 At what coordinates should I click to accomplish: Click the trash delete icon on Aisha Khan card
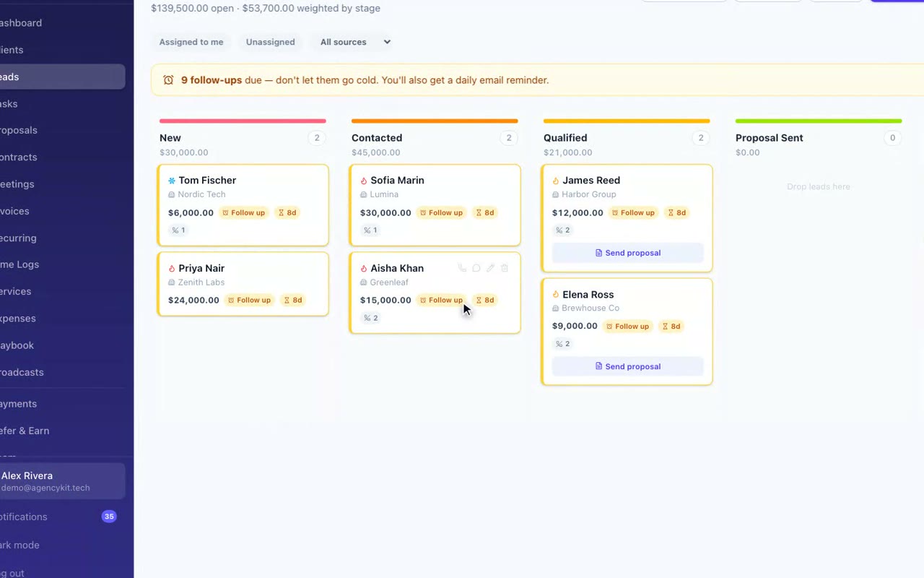(505, 268)
